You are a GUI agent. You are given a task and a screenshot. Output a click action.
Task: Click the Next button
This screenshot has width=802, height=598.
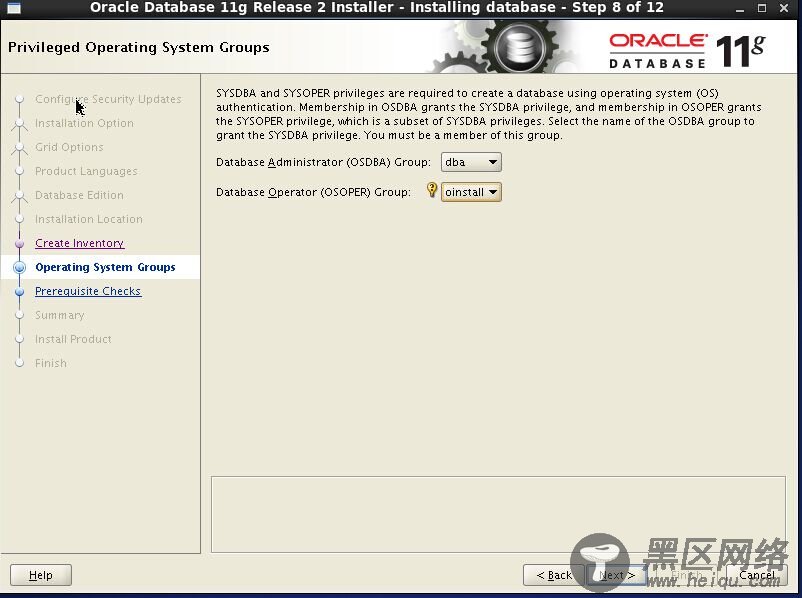(616, 575)
